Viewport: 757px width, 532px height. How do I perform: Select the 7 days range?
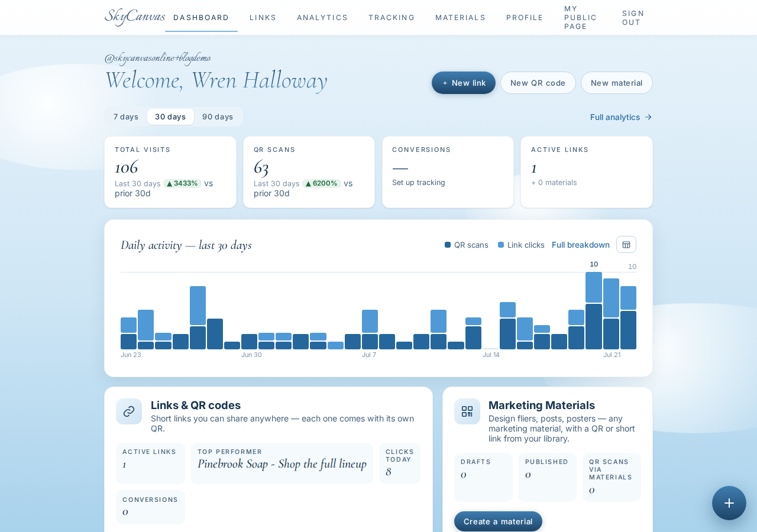[126, 116]
